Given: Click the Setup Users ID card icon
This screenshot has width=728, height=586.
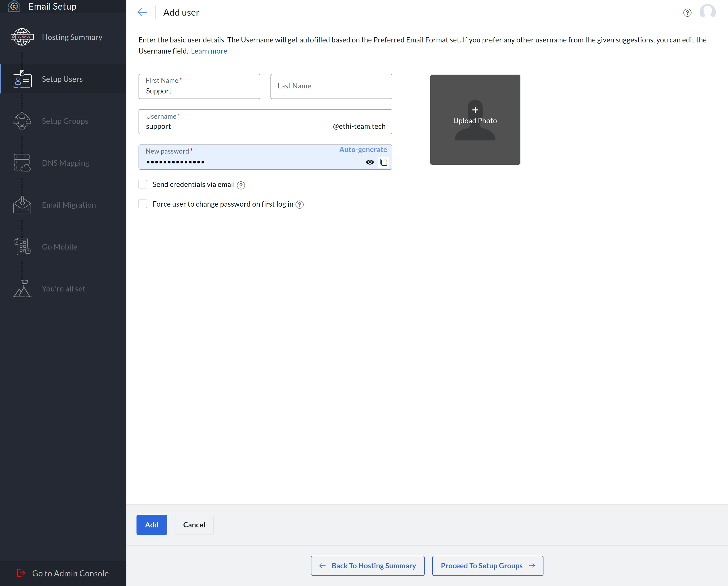Looking at the screenshot, I should [22, 79].
